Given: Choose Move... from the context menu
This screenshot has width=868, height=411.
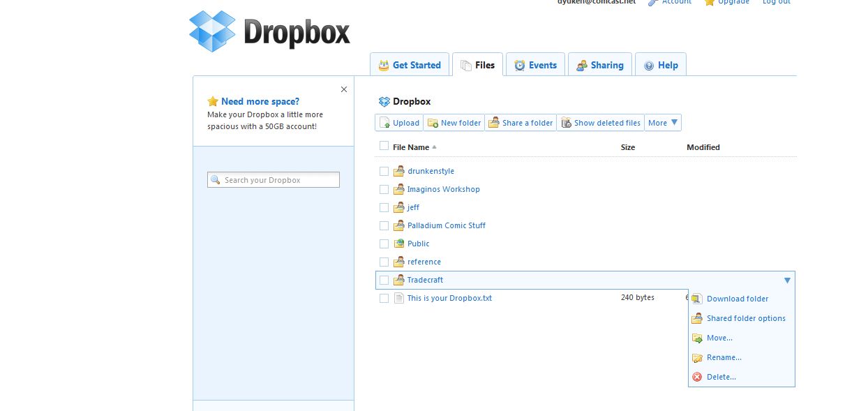Looking at the screenshot, I should (x=719, y=338).
